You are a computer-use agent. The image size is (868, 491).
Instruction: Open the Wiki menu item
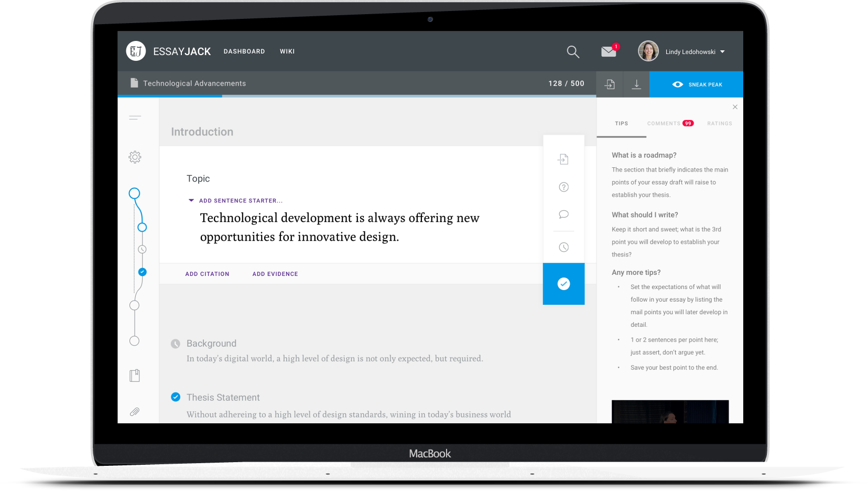287,51
